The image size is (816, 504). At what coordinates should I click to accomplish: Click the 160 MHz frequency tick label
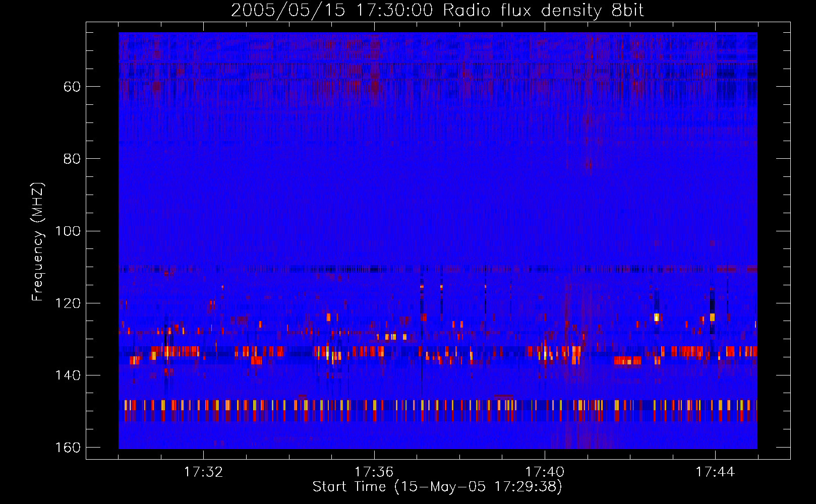click(x=68, y=448)
